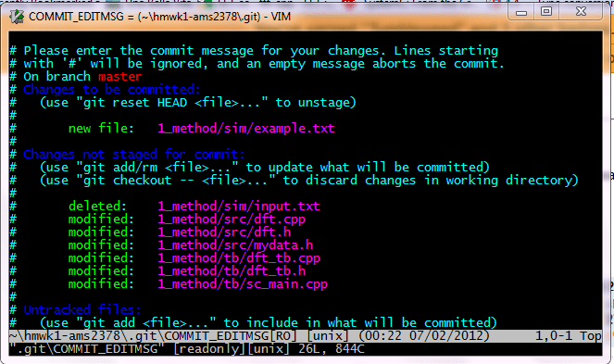
Task: Place cursor on 'Untracked files:' line
Action: (x=82, y=310)
